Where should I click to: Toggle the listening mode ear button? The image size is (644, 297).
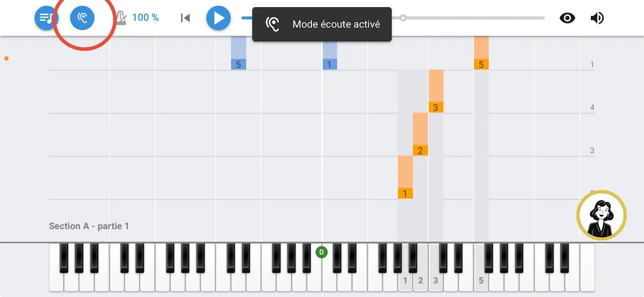[82, 18]
